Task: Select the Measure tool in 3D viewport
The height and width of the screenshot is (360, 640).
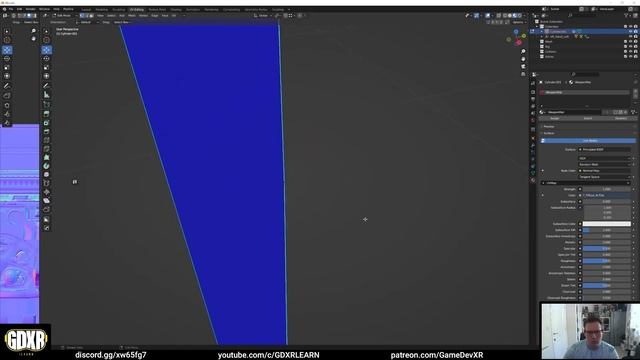Action: pos(47,95)
